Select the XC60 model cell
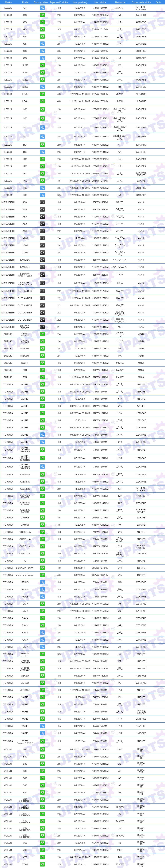The width and height of the screenshot is (165, 868). click(x=25, y=864)
